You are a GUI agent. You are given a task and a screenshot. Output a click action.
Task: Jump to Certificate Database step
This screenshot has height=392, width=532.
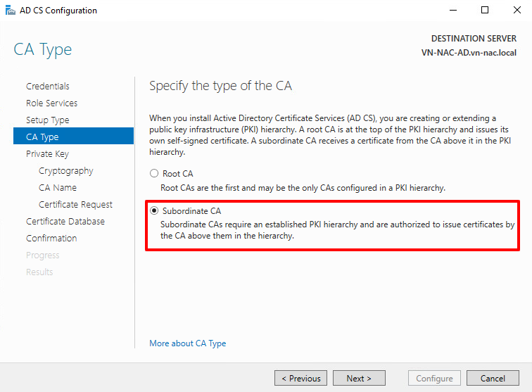click(x=65, y=222)
